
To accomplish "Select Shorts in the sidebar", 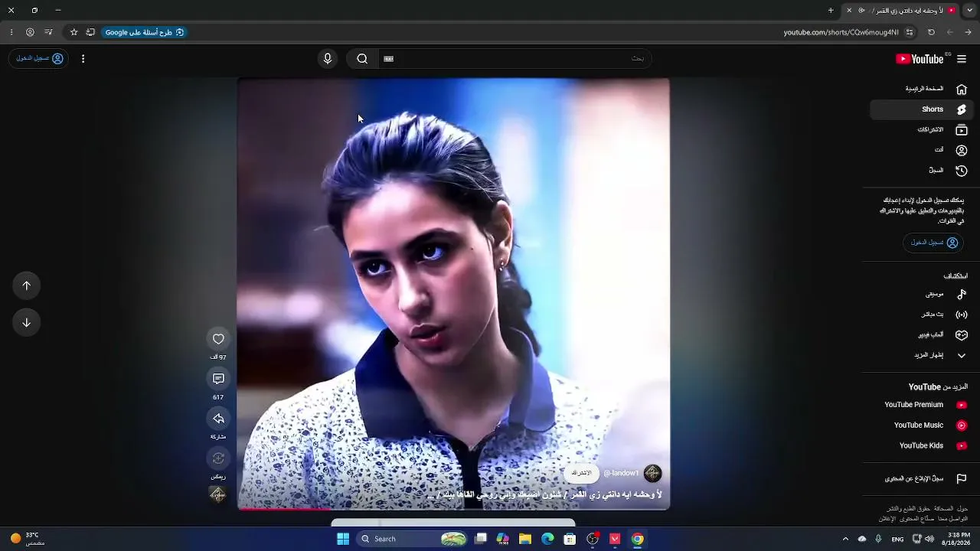I will [921, 109].
